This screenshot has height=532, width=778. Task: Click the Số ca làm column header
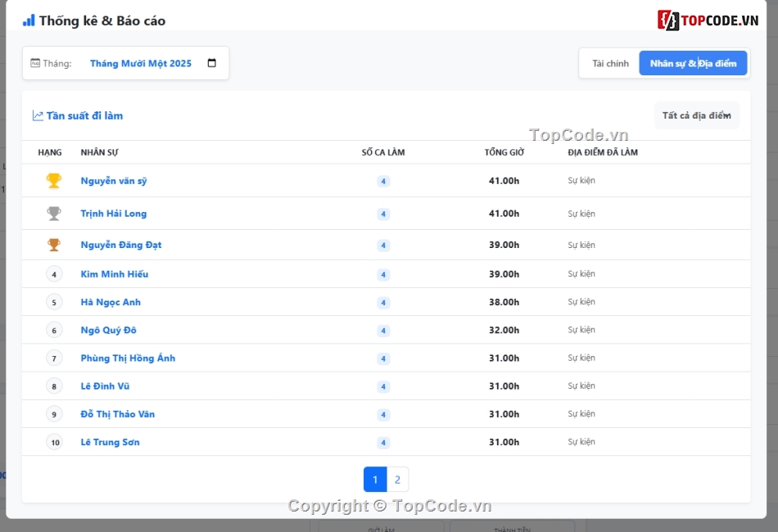point(383,152)
